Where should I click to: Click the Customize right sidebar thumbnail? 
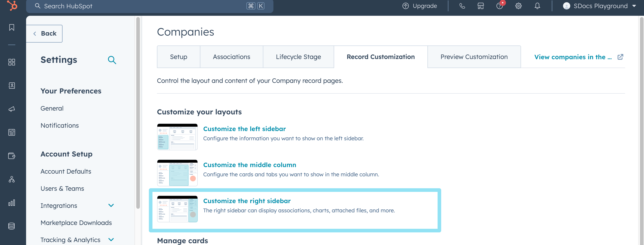tap(177, 209)
